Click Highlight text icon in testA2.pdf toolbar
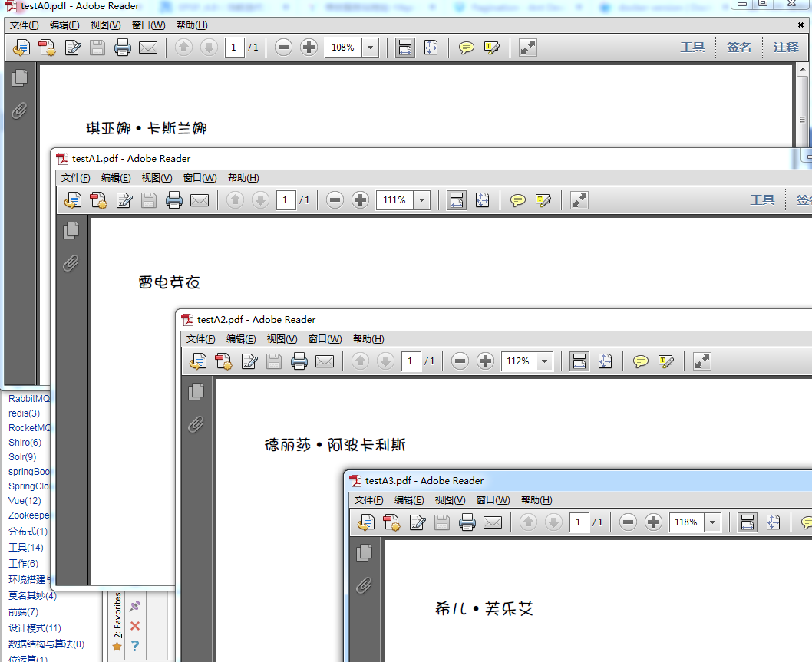Image resolution: width=812 pixels, height=662 pixels. 666,361
